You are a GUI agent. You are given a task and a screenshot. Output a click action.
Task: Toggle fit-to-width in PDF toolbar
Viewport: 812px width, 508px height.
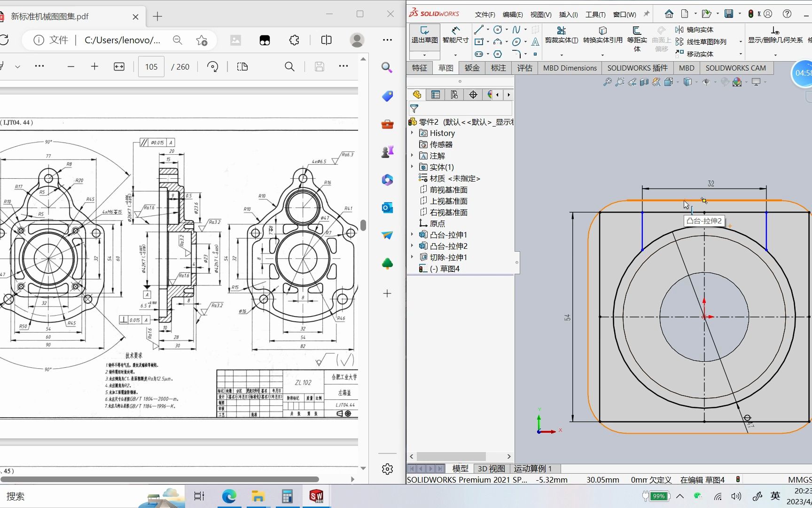click(x=119, y=67)
